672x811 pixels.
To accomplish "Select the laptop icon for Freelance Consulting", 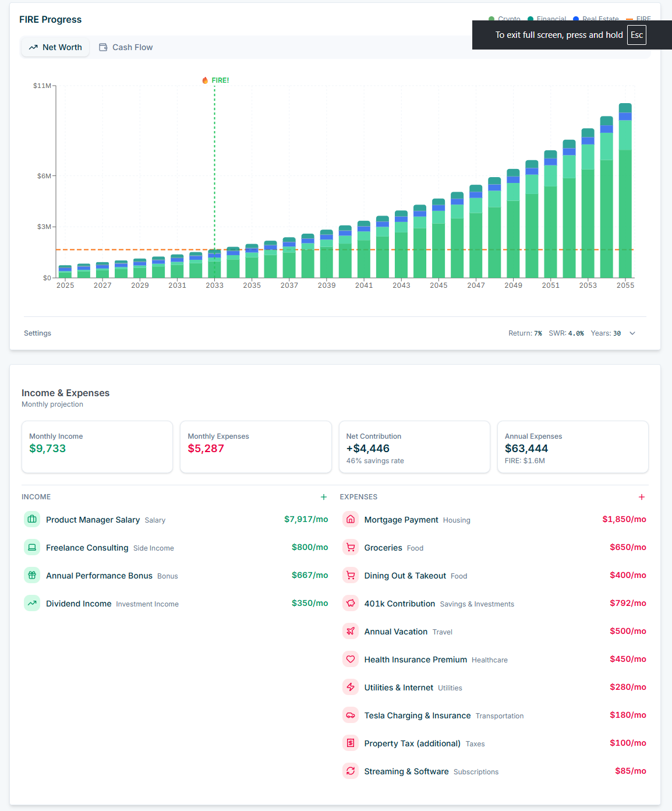I will (x=32, y=547).
